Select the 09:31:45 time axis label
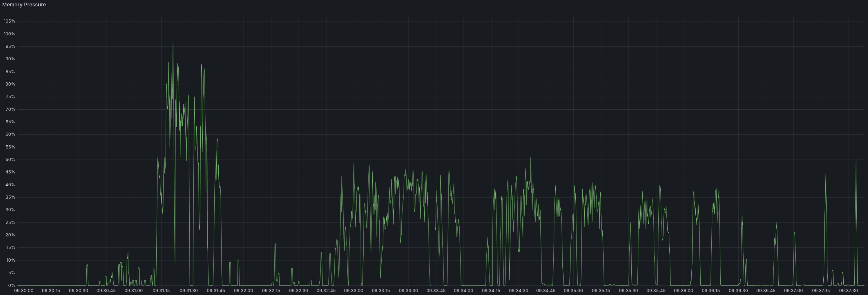The height and width of the screenshot is (295, 868). tap(216, 291)
